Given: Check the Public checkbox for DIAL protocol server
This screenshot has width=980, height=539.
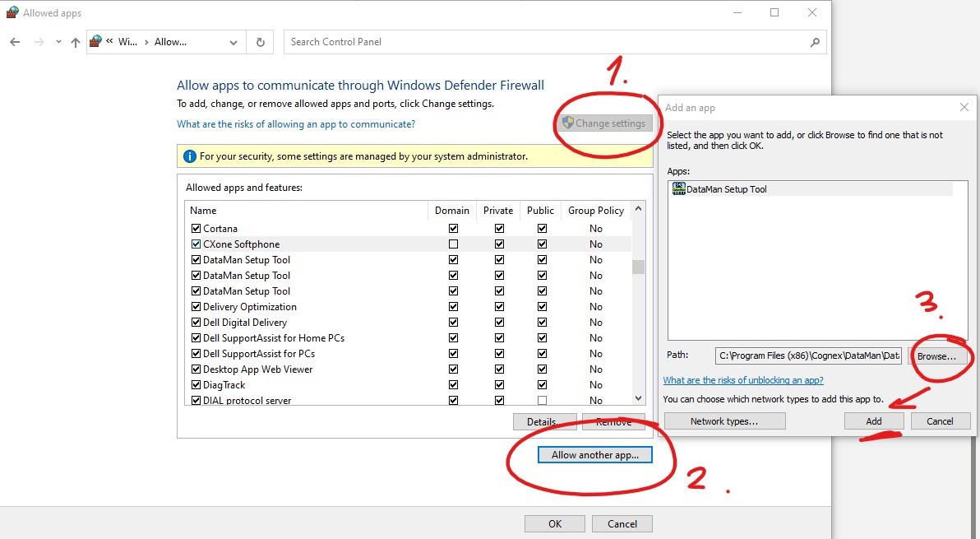Looking at the screenshot, I should click(x=541, y=400).
